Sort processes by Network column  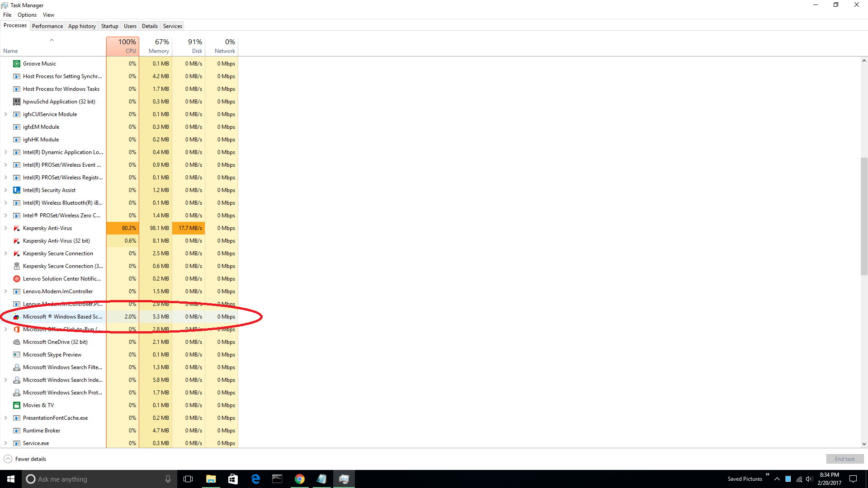click(x=222, y=46)
